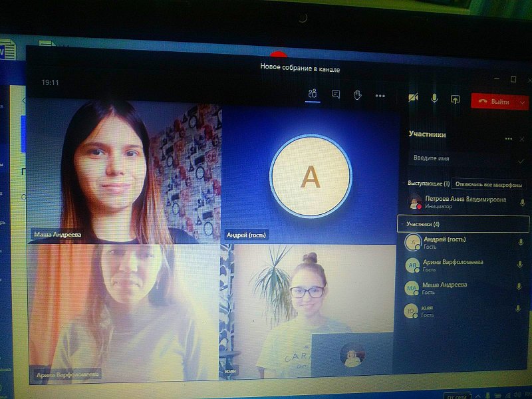Select Петрова Анна Владимировна in participant list
Screen dimensions: 532x399
465,202
